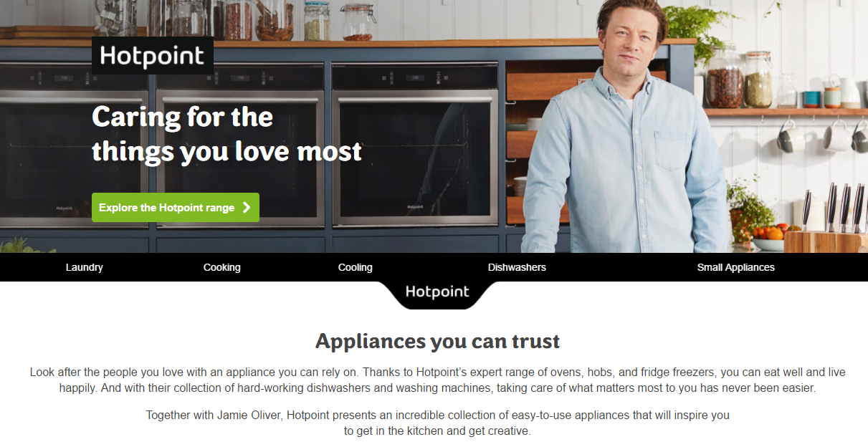Click the "Caring for the things you love most" headline
Screen dimensions: 868x442
[226, 134]
